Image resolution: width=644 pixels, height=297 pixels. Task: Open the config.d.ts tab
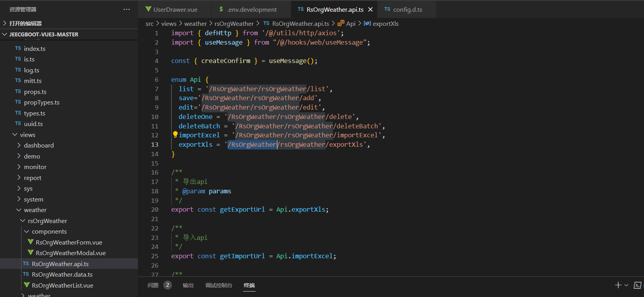407,9
